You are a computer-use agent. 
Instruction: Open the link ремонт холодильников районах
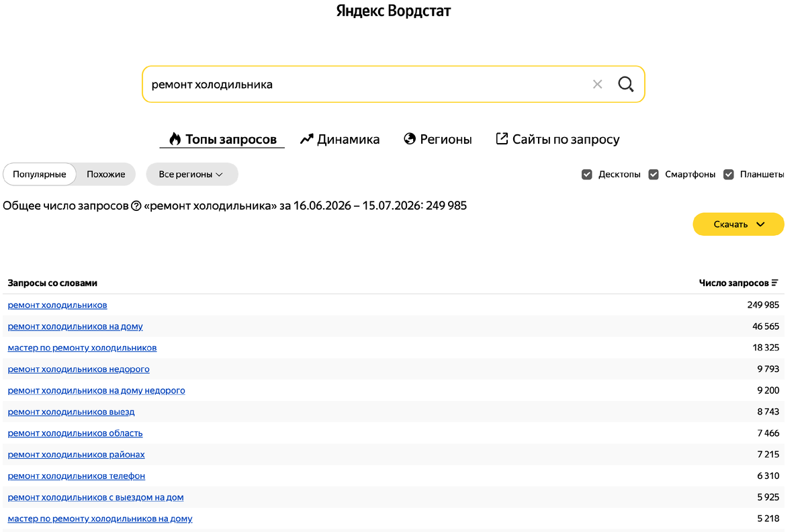click(x=76, y=455)
